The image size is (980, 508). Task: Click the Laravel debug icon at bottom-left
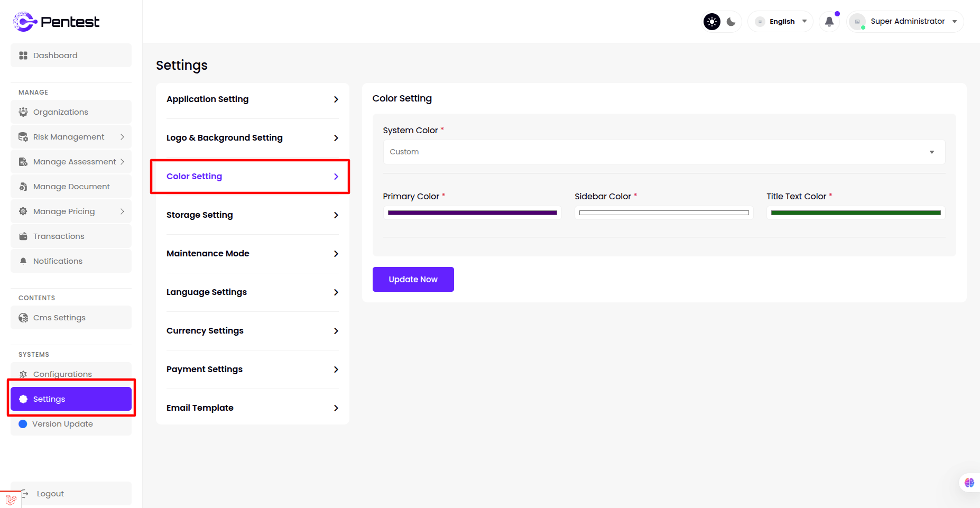point(11,500)
